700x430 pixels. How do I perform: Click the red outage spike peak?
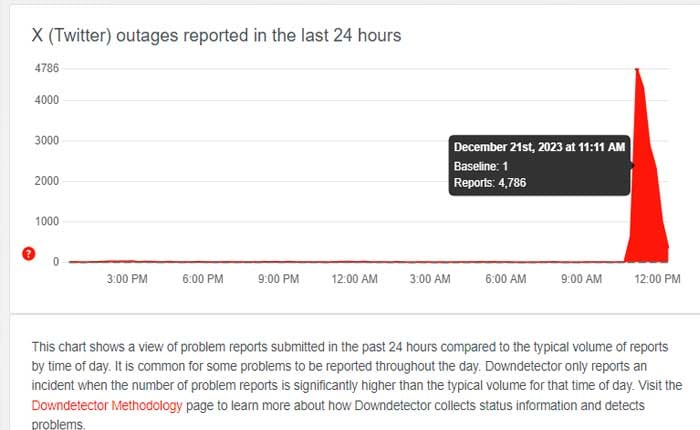tap(637, 70)
